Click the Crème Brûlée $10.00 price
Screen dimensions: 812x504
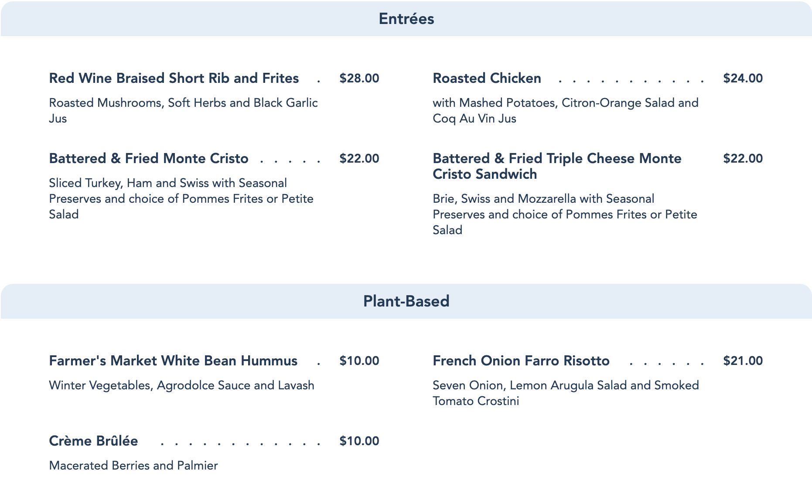[359, 441]
